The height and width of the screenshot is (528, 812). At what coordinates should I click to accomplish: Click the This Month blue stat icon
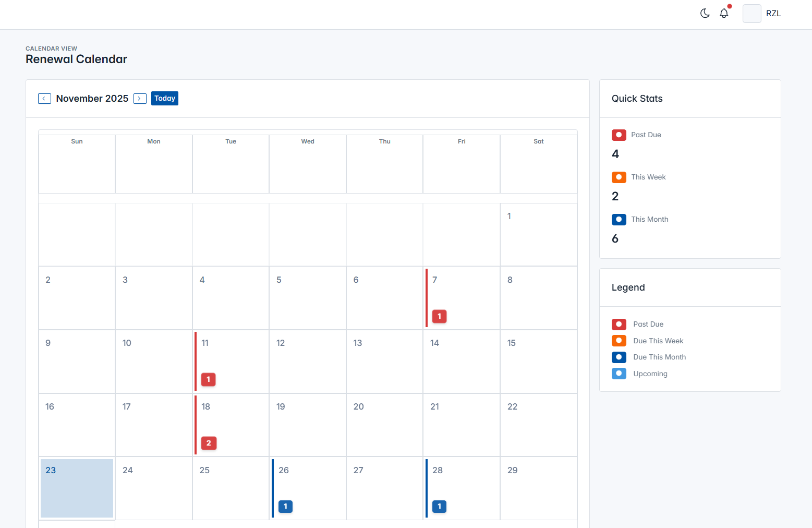tap(619, 220)
